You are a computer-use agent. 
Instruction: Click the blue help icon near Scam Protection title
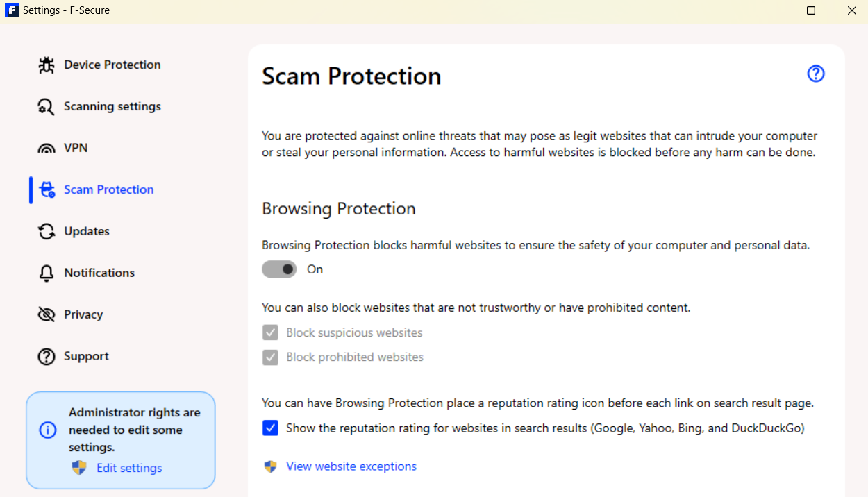pos(815,74)
